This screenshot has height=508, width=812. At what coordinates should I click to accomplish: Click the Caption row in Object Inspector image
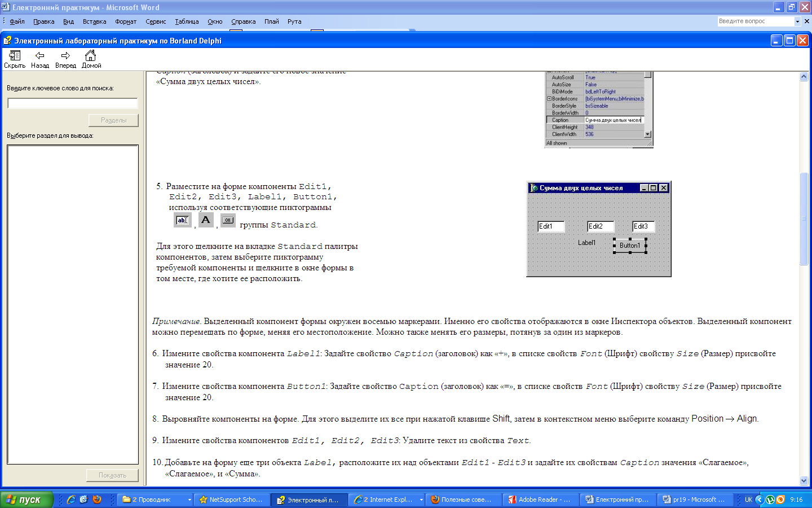pos(595,120)
